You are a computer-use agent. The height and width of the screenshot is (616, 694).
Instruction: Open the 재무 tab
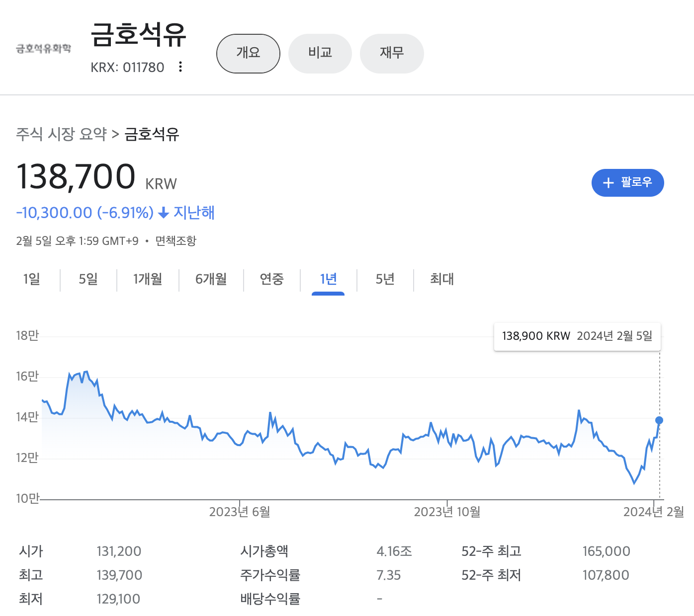pyautogui.click(x=392, y=53)
